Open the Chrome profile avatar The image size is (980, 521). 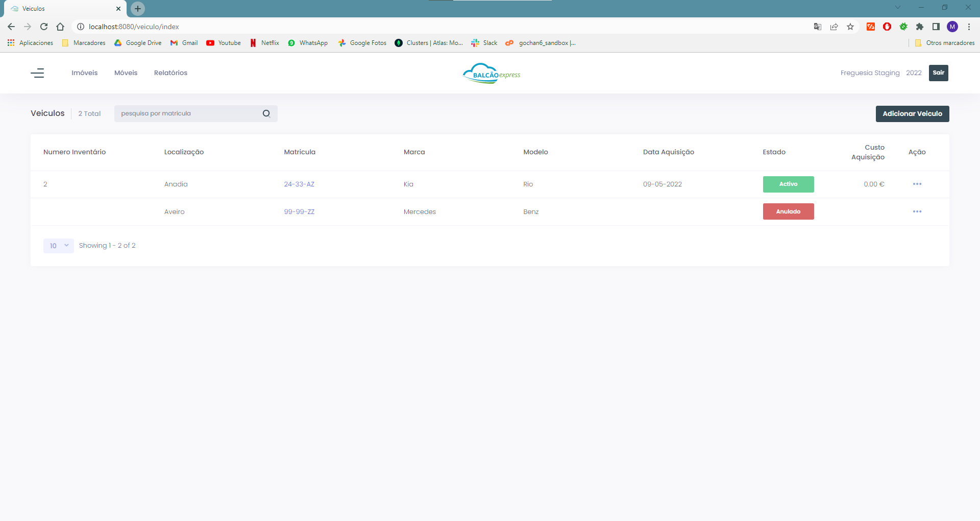(952, 27)
